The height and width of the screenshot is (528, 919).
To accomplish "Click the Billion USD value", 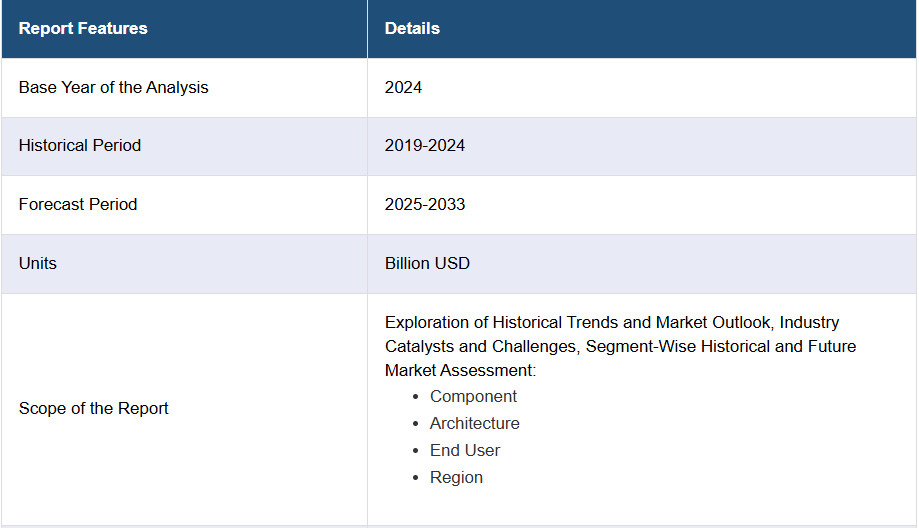I will coord(427,263).
